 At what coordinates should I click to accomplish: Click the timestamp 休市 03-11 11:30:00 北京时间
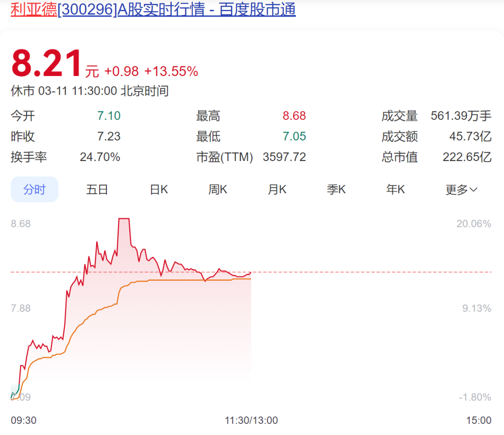[x=90, y=91]
